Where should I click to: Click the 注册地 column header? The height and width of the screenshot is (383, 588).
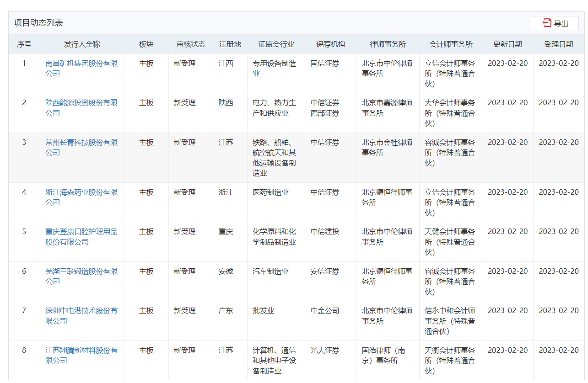[230, 44]
